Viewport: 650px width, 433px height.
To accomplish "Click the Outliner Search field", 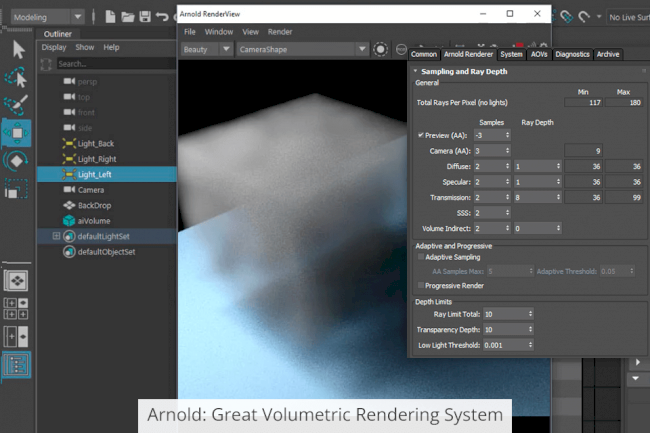I will point(116,64).
